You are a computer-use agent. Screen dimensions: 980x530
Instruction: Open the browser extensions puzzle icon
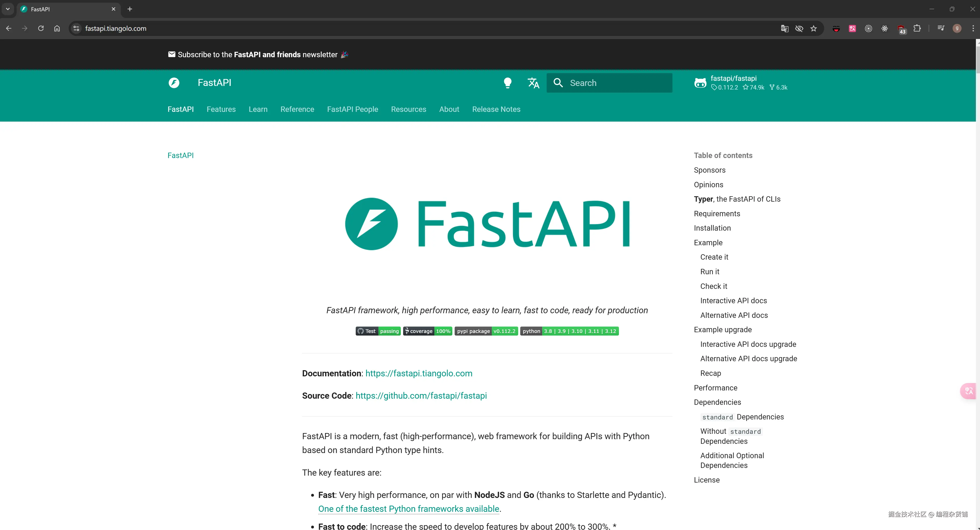[917, 28]
